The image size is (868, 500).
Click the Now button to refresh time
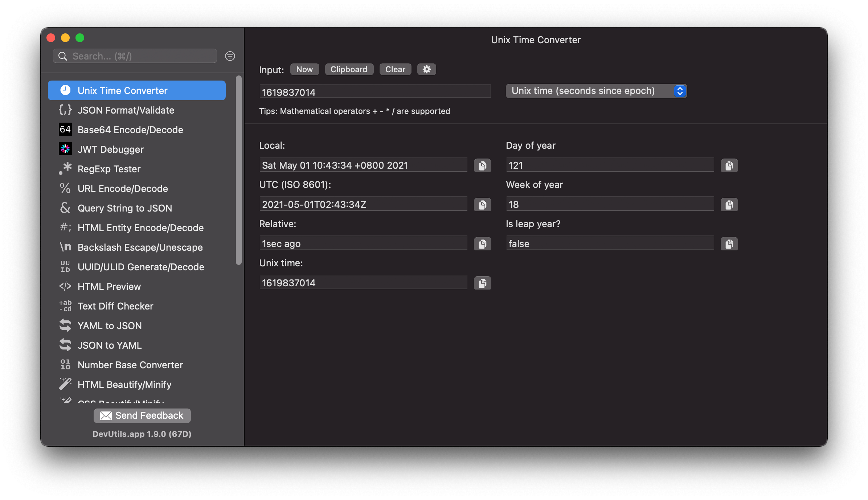304,69
